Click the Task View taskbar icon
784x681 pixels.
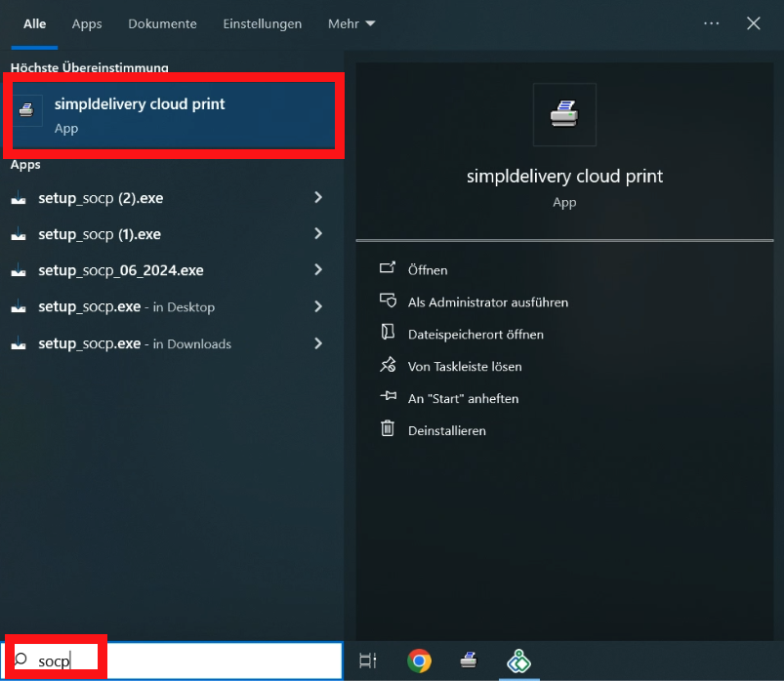tap(368, 661)
